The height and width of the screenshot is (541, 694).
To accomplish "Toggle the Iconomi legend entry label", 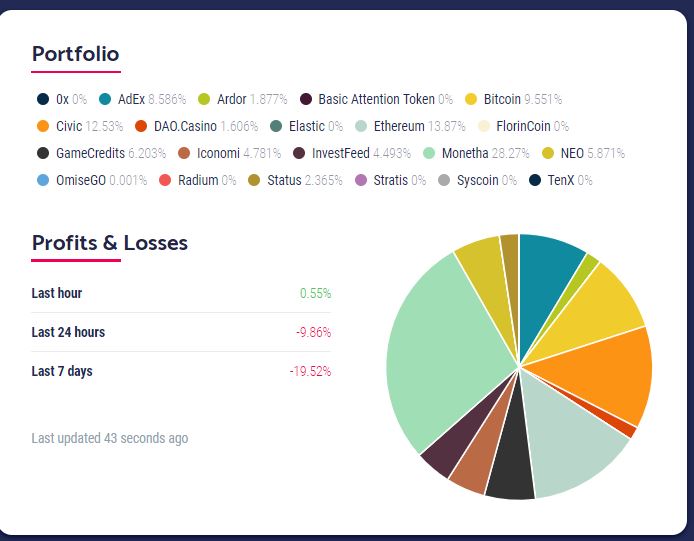I will (218, 153).
